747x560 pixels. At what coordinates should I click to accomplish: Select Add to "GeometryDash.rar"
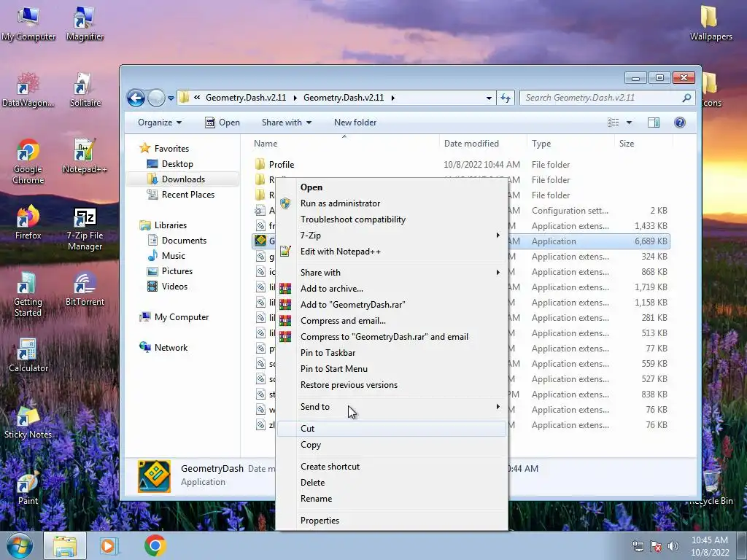click(x=392, y=305)
